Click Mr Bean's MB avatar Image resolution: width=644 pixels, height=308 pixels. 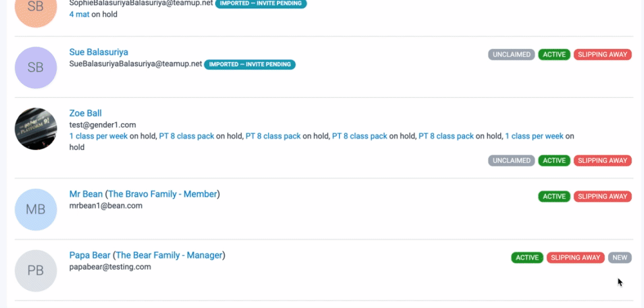[35, 209]
